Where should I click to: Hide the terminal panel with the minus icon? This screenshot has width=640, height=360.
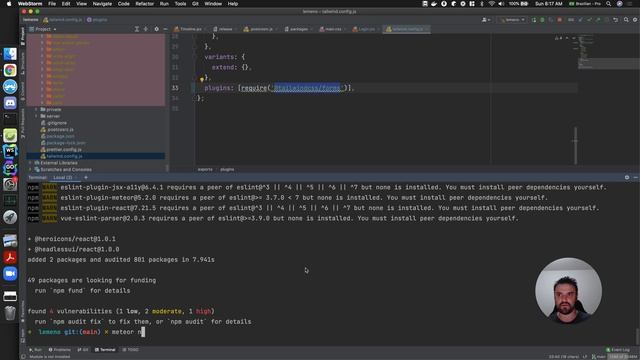[635, 178]
